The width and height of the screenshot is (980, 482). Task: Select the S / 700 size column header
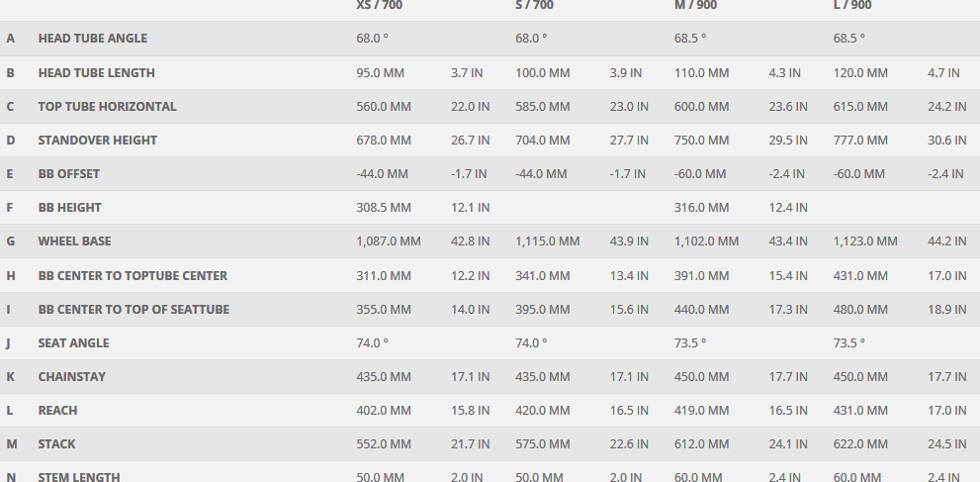[534, 6]
